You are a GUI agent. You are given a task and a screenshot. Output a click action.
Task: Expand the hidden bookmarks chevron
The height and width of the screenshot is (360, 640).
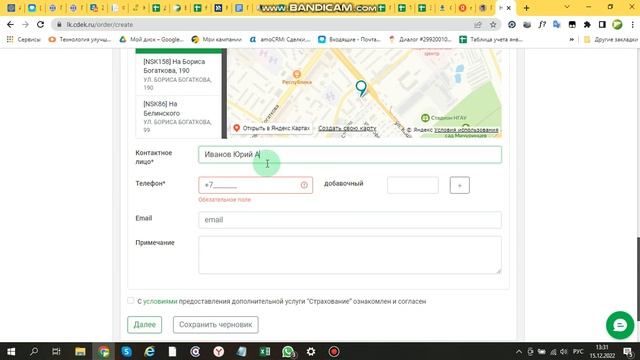(571, 40)
